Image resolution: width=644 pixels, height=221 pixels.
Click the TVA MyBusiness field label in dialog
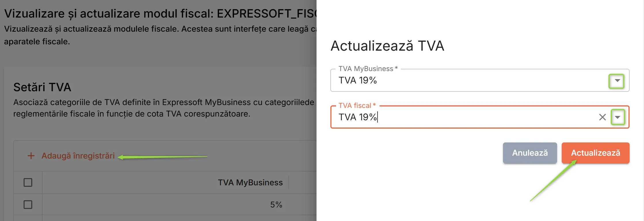pos(368,69)
